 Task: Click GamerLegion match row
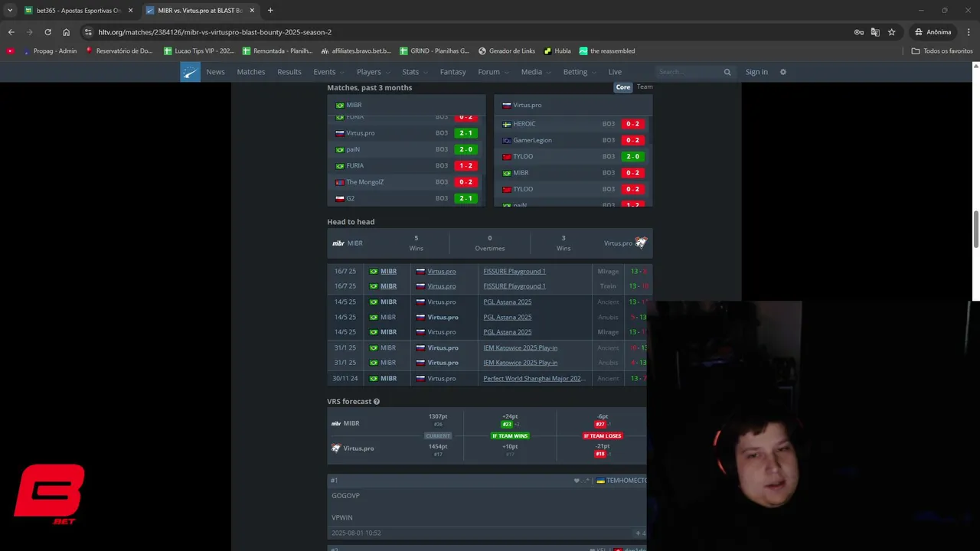pos(573,140)
